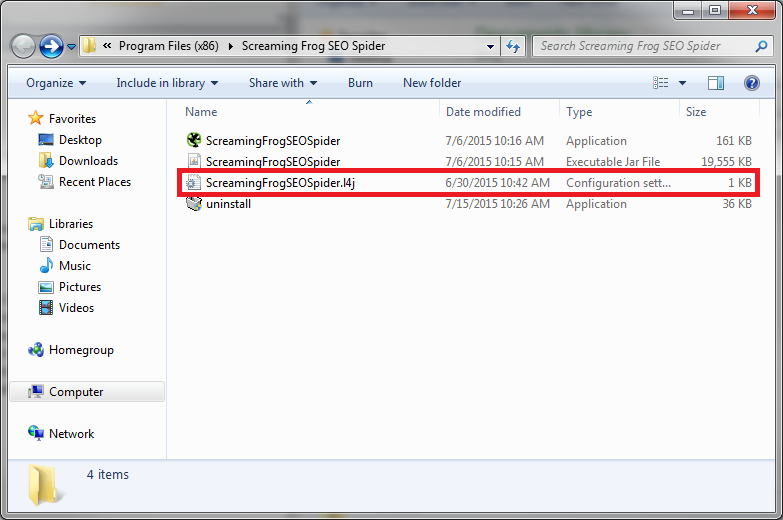The width and height of the screenshot is (783, 520).
Task: Click Program Files (x86) breadcrumb
Action: coord(168,46)
